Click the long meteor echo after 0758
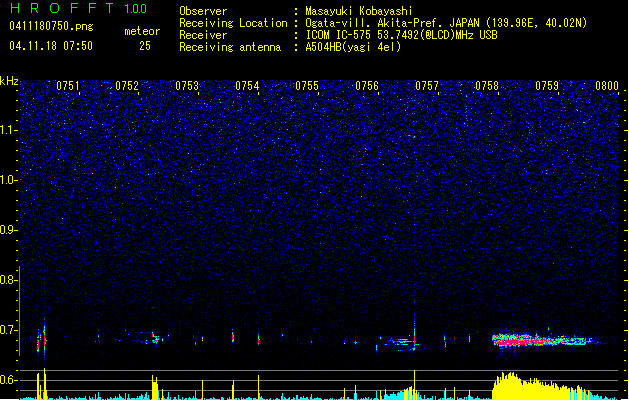The image size is (629, 400). tap(544, 340)
